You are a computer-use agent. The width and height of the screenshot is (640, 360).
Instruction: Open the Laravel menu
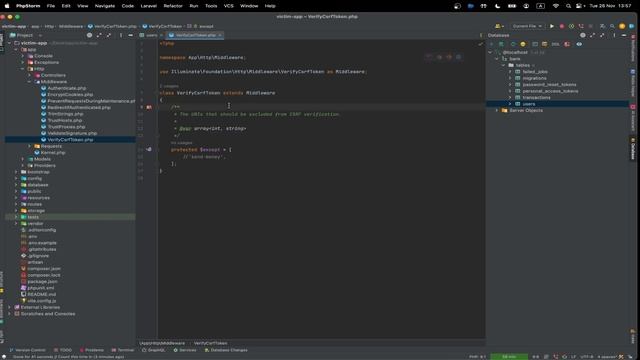pos(149,6)
